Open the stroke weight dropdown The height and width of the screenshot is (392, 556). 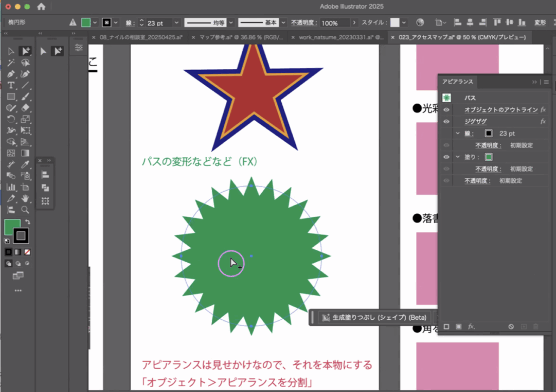tap(176, 23)
